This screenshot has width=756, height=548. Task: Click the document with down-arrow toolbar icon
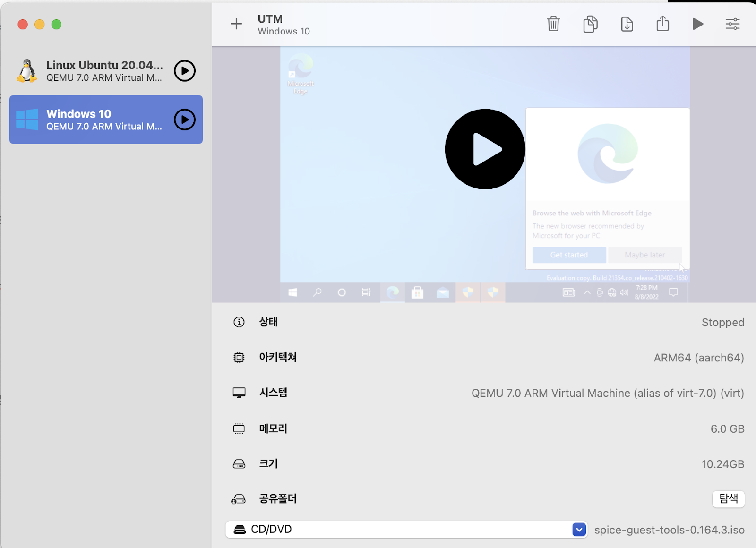click(627, 24)
